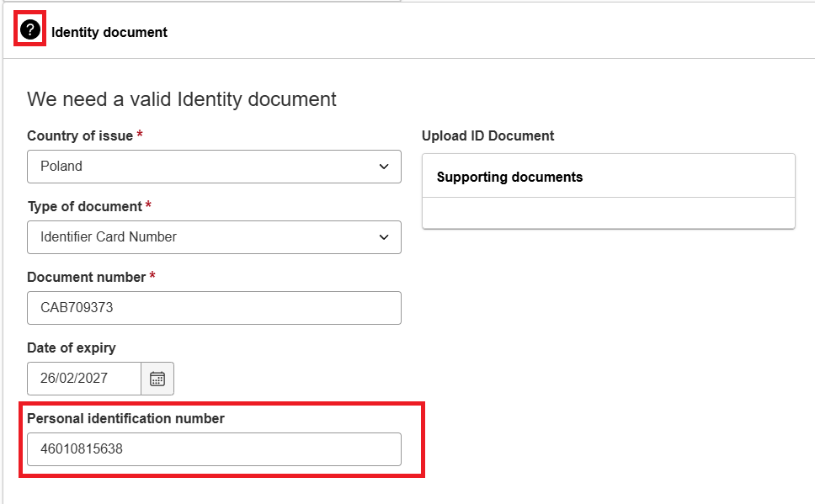Click the Type of document label
Screen dimensions: 815x504
tap(85, 206)
